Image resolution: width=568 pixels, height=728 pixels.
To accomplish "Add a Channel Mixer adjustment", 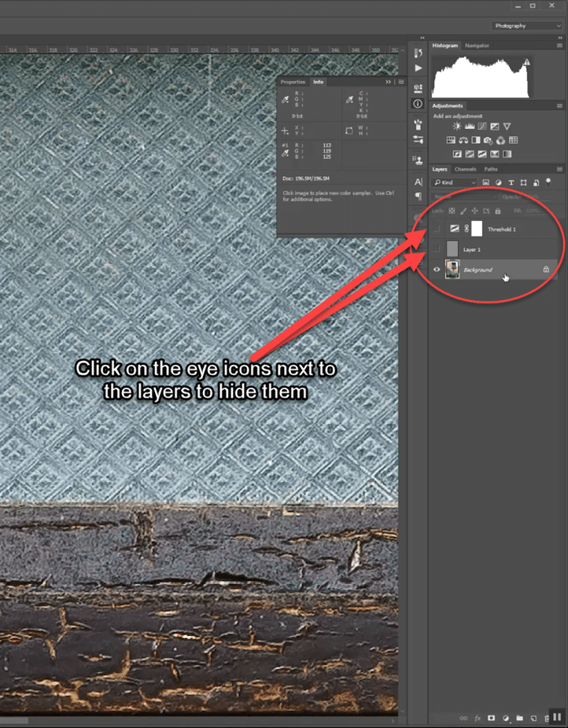I will pyautogui.click(x=500, y=140).
